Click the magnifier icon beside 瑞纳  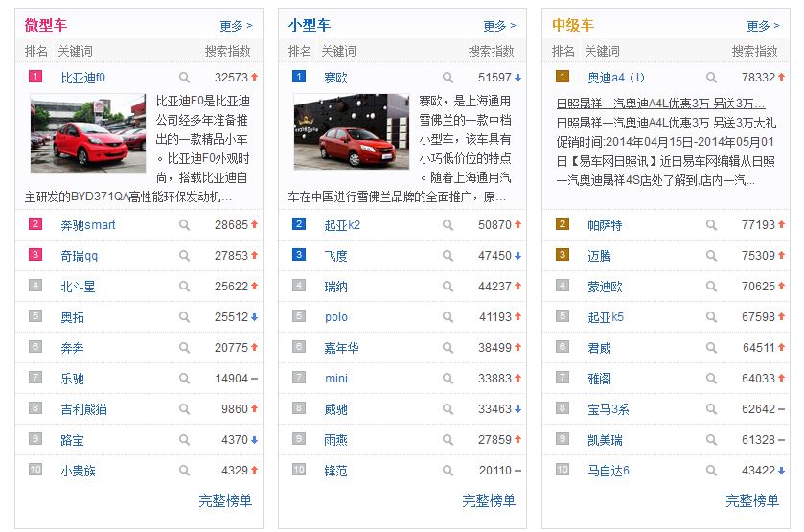click(x=448, y=287)
